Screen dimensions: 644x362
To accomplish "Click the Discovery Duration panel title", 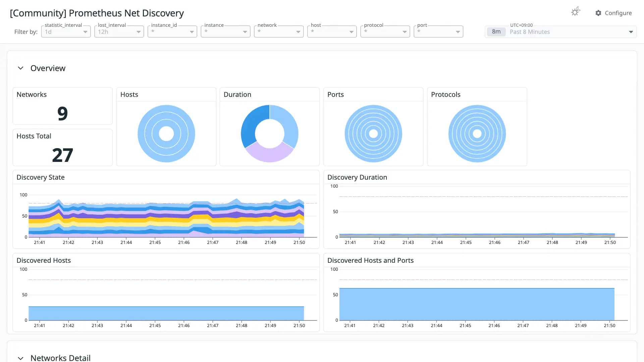I will click(x=357, y=177).
